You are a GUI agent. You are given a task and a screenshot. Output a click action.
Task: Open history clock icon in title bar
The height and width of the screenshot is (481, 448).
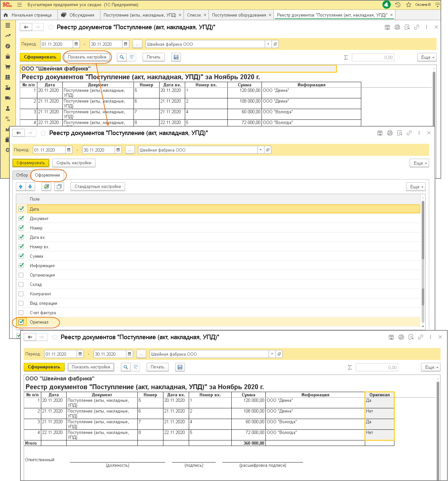click(x=398, y=5)
